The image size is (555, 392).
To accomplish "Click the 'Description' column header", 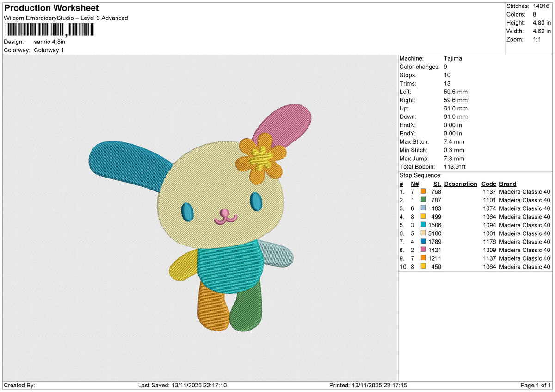I will point(461,184).
